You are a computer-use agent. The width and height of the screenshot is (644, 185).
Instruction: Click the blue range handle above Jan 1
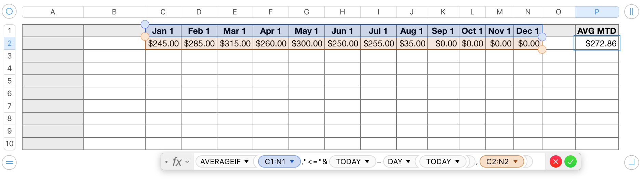click(x=145, y=24)
